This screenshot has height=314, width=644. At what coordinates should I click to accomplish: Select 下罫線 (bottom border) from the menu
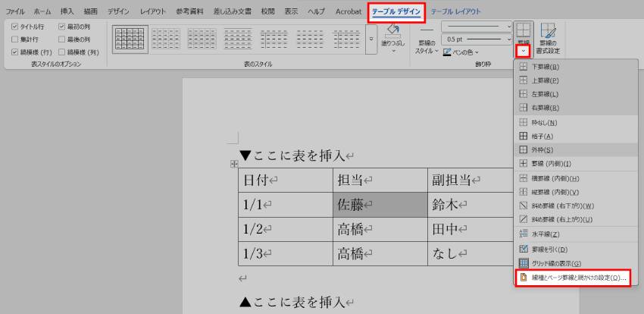pos(546,68)
